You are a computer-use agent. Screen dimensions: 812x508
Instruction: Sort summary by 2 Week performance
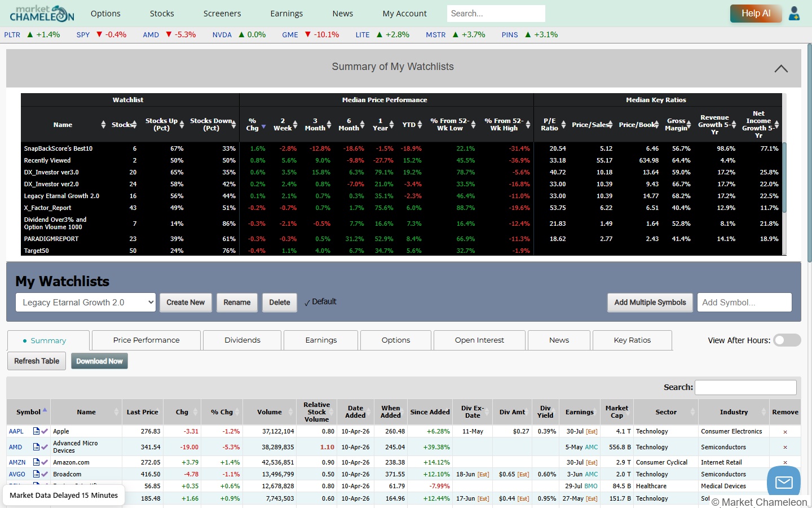pos(295,125)
